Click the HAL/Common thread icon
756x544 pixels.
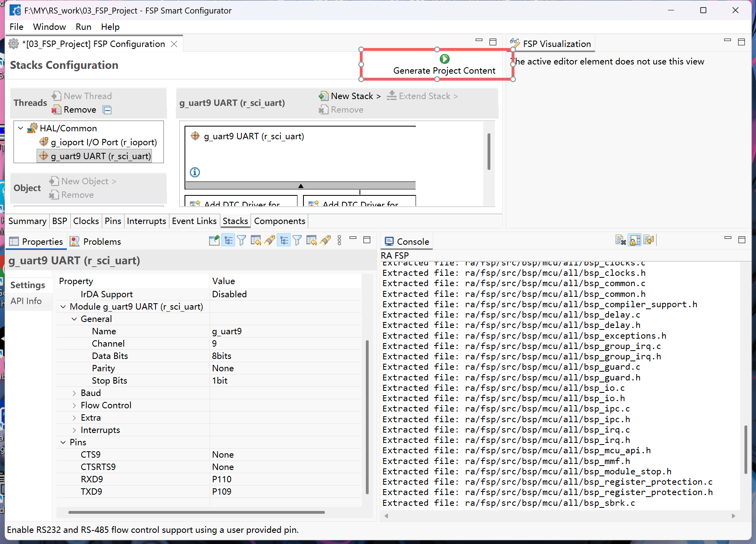(33, 128)
